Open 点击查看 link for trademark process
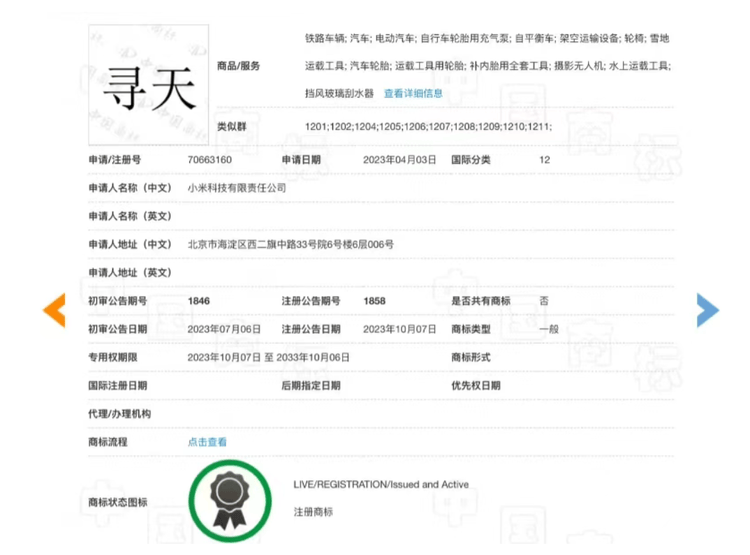The height and width of the screenshot is (555, 750). [207, 442]
